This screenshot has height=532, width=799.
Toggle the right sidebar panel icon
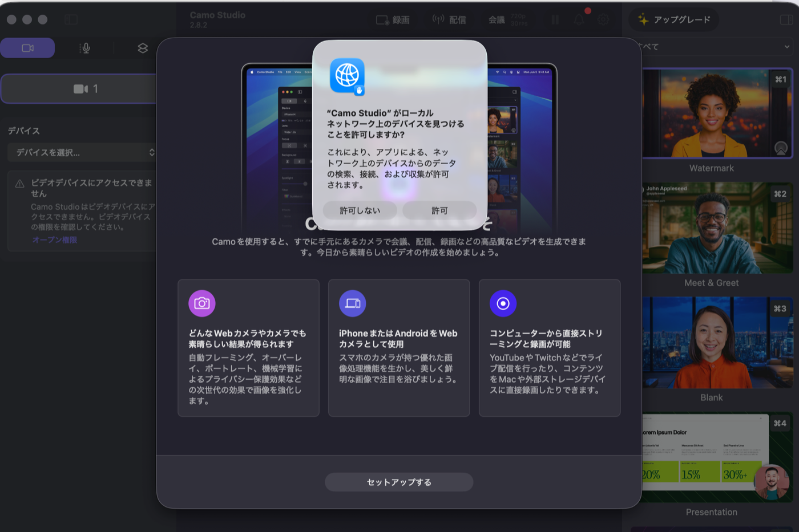[x=786, y=20]
